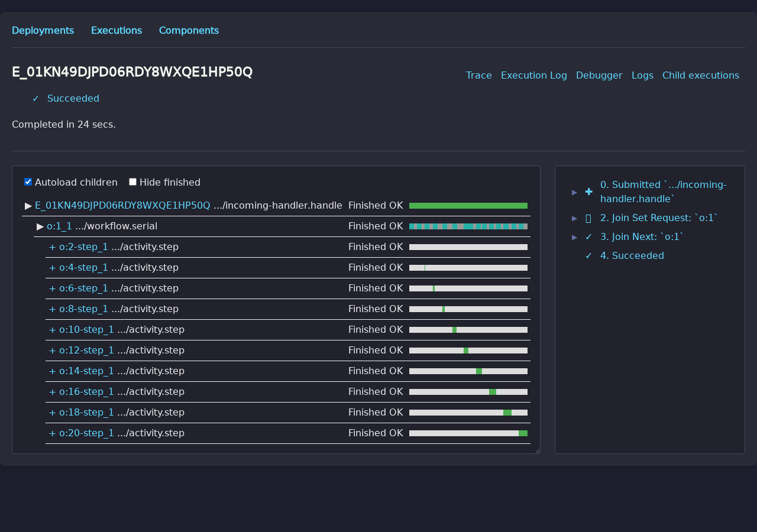The width and height of the screenshot is (757, 532).
Task: Switch to the Trace view
Action: [479, 75]
